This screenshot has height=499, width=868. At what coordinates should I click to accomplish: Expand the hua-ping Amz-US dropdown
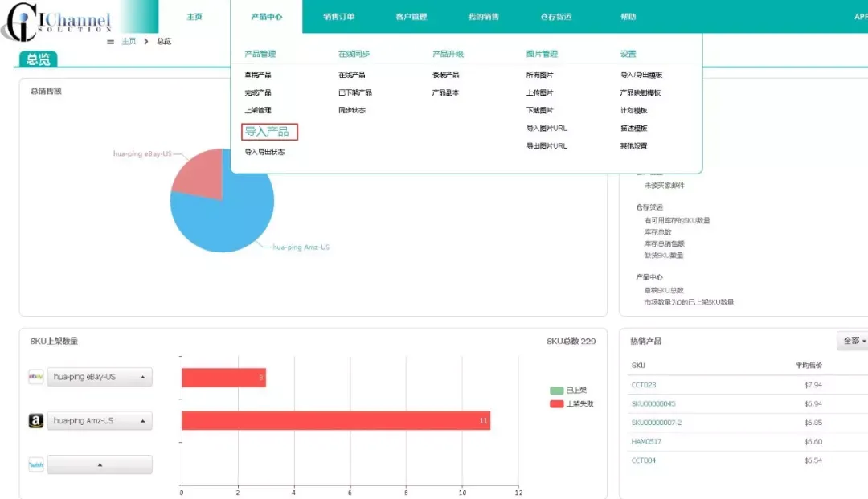pyautogui.click(x=100, y=420)
